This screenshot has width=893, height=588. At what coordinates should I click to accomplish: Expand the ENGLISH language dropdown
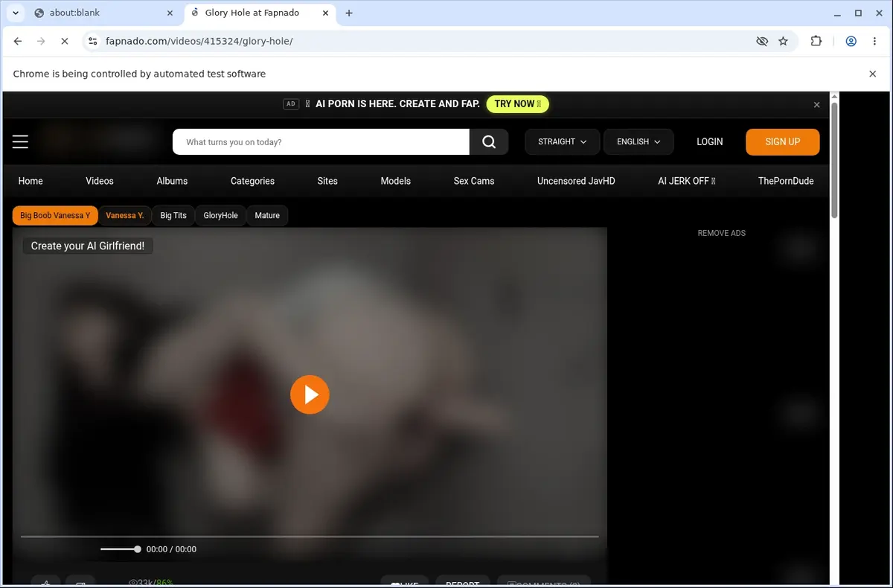[638, 141]
